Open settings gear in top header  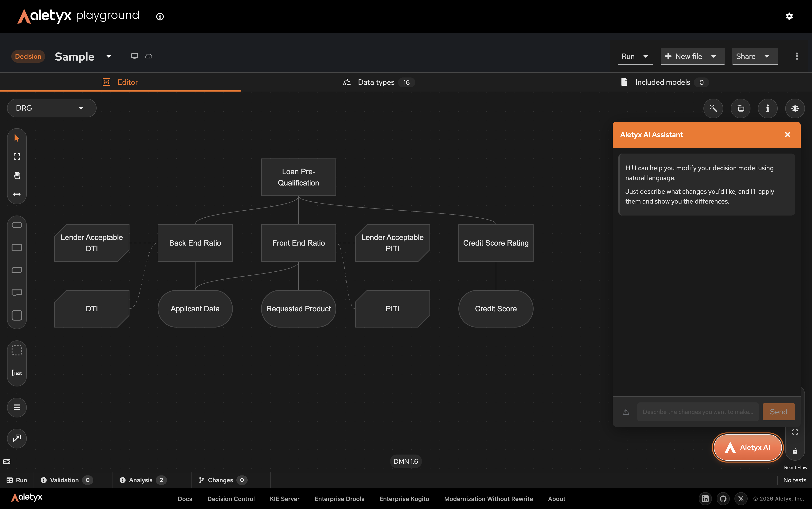(789, 16)
